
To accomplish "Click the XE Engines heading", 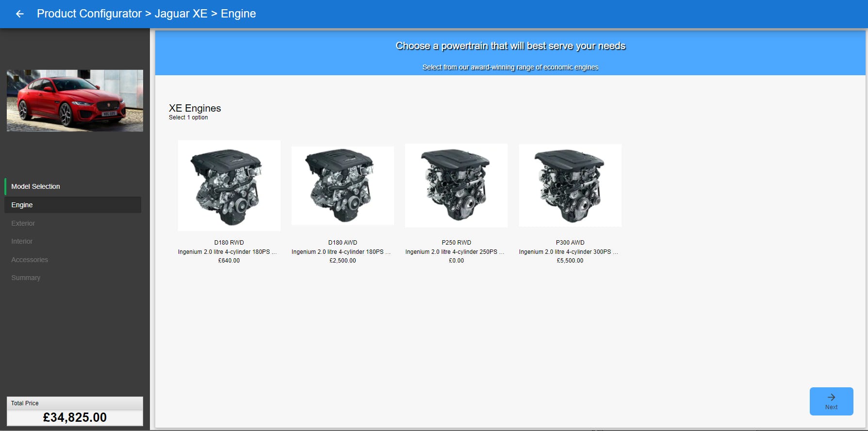I will point(195,108).
